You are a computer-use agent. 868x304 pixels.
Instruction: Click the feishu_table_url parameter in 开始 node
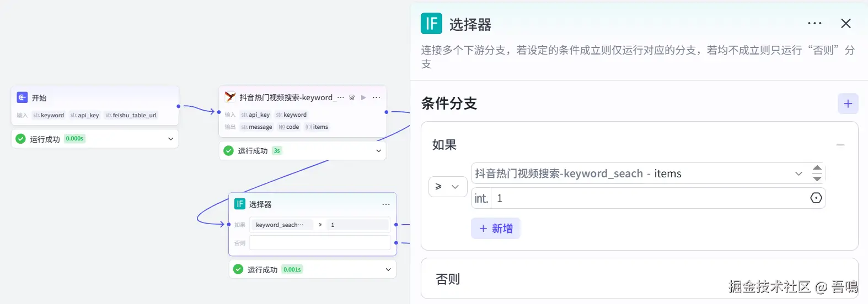131,115
